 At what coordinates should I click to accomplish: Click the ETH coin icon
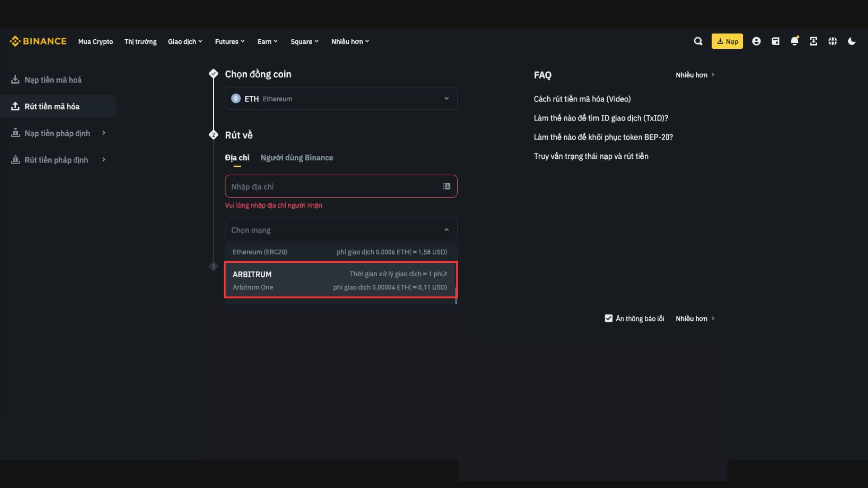tap(236, 98)
